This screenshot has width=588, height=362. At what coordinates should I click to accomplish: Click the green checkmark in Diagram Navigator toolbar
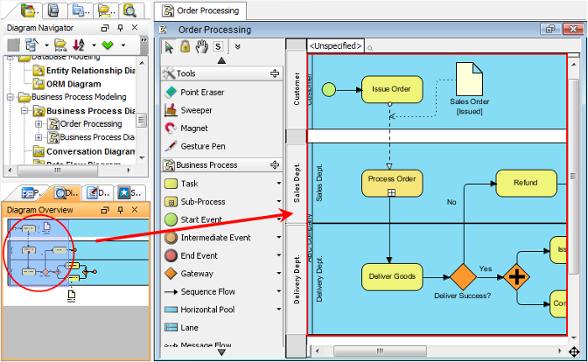point(108,45)
